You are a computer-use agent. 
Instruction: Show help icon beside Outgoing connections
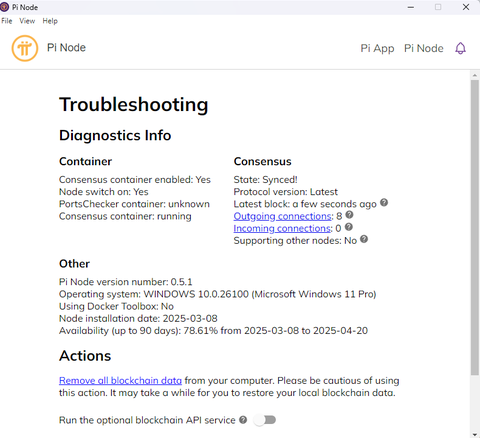pos(349,215)
